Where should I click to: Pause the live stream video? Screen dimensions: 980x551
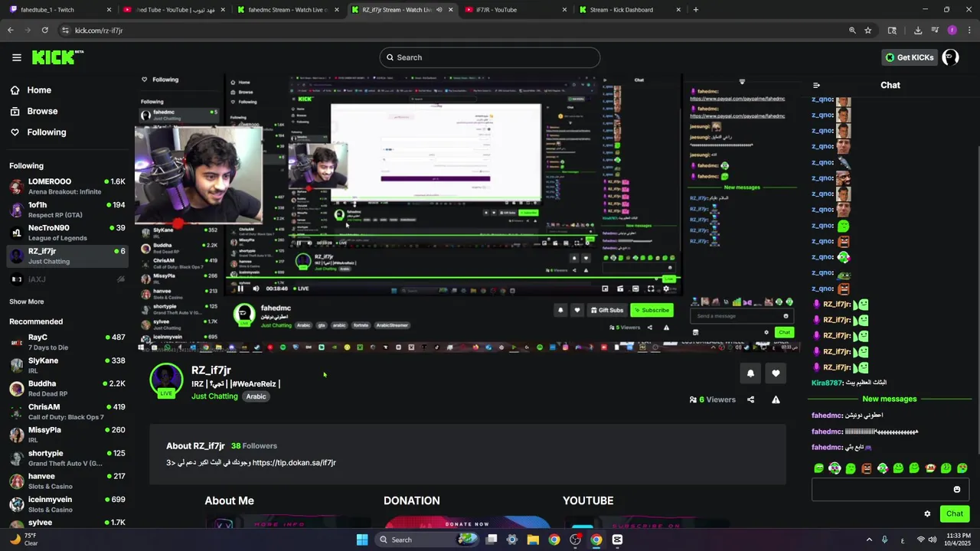pos(240,289)
